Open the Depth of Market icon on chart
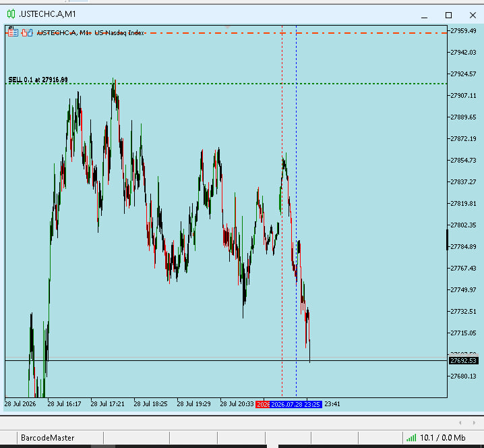Viewport: 484px width, 448px height. click(13, 32)
